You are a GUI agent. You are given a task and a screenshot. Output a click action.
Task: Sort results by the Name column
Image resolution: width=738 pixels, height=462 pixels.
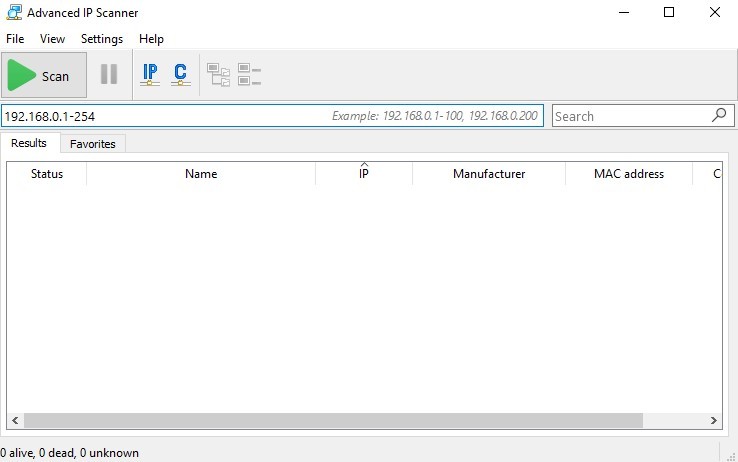click(201, 174)
